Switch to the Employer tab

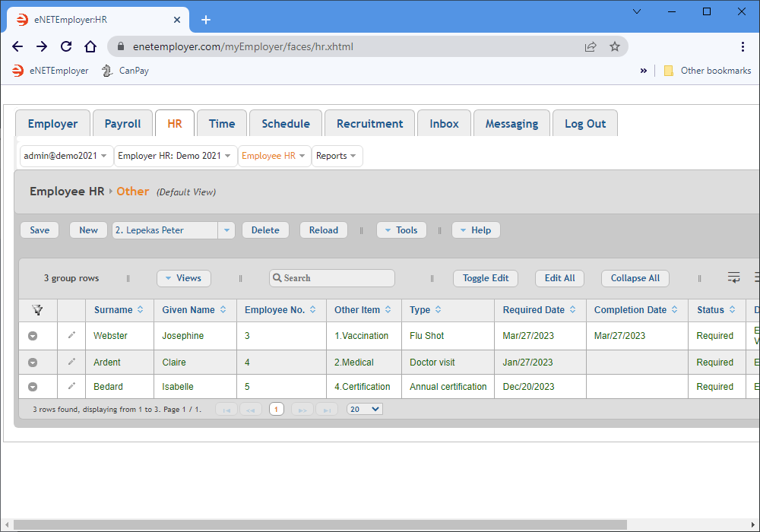(x=53, y=124)
